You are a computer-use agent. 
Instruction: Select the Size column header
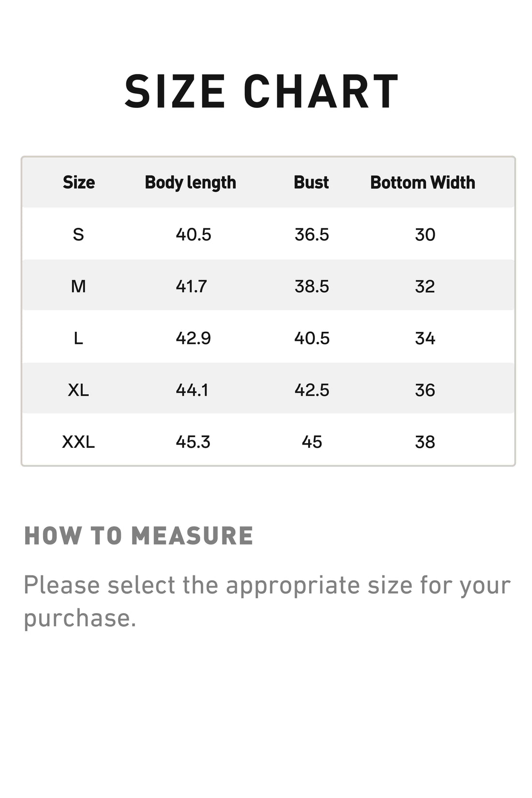[x=79, y=182]
